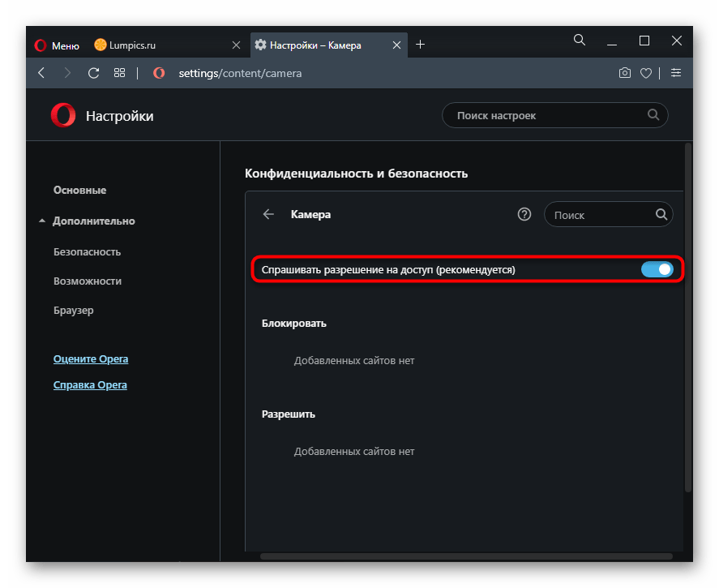719x588 pixels.
Task: Select Безопасность in the sidebar
Action: (87, 251)
